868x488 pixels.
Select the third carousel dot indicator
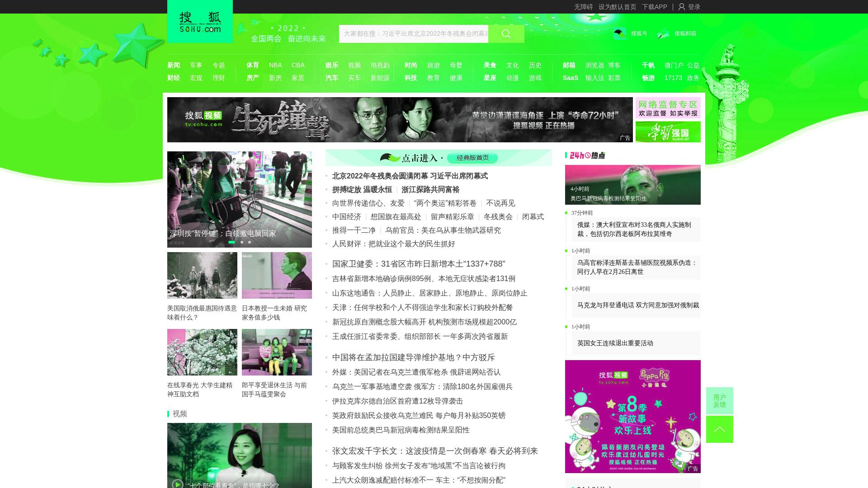250,242
